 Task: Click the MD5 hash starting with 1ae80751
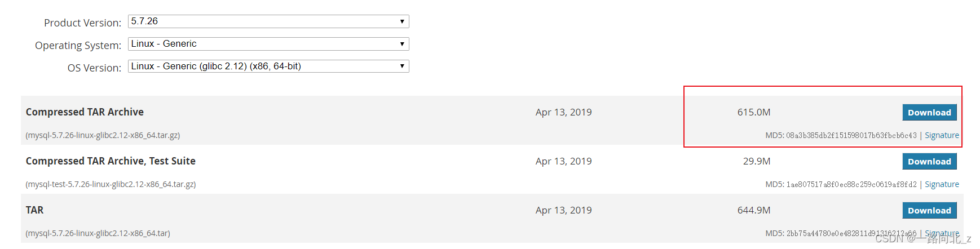(x=851, y=184)
